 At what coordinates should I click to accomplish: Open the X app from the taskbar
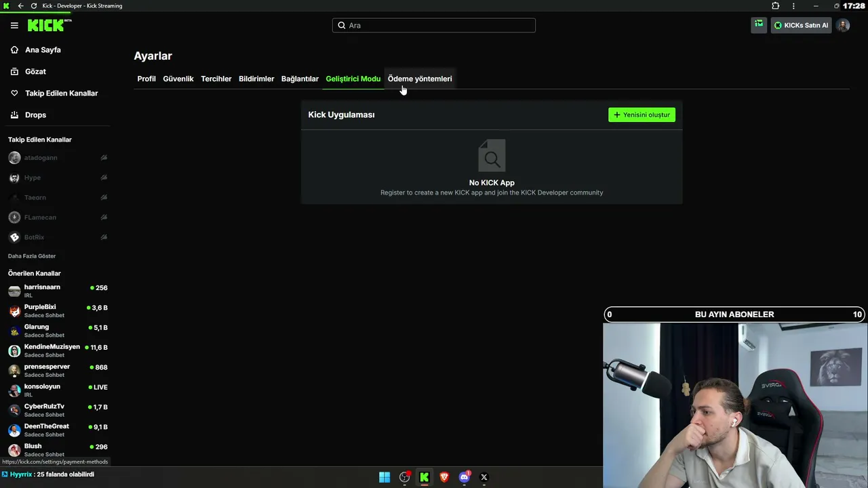[484, 477]
